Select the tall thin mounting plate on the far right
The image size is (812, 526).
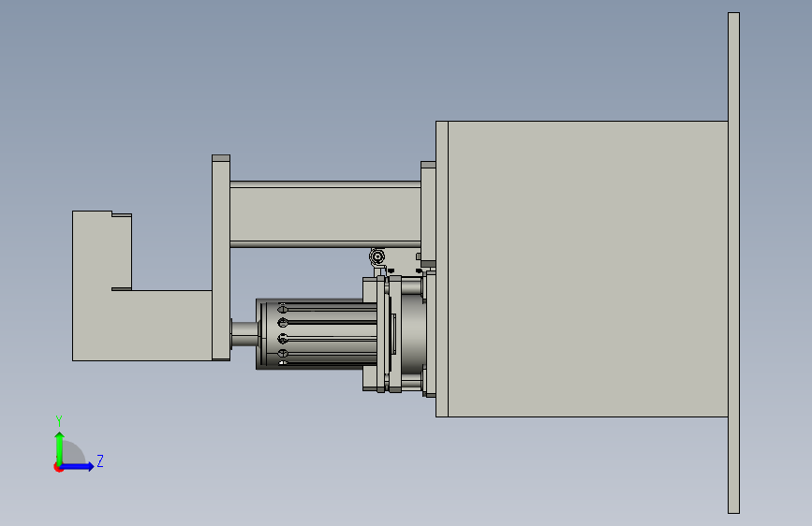pos(734,263)
